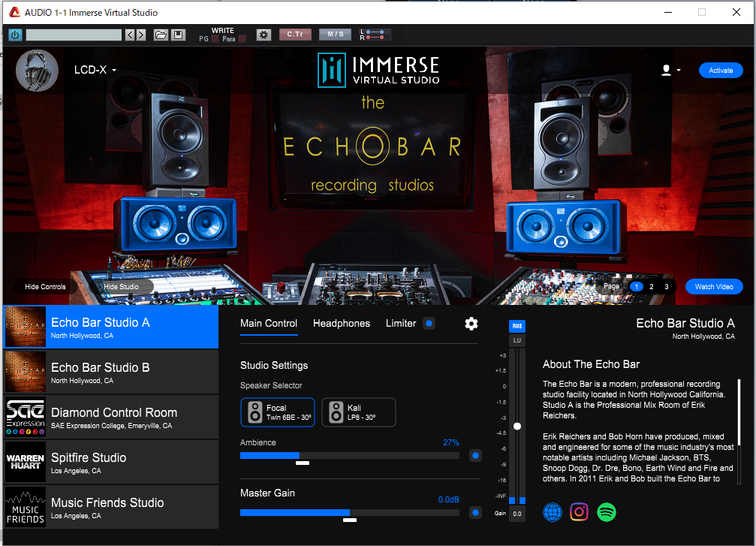Click the Ambience value 27%
The height and width of the screenshot is (546, 756).
(x=450, y=442)
